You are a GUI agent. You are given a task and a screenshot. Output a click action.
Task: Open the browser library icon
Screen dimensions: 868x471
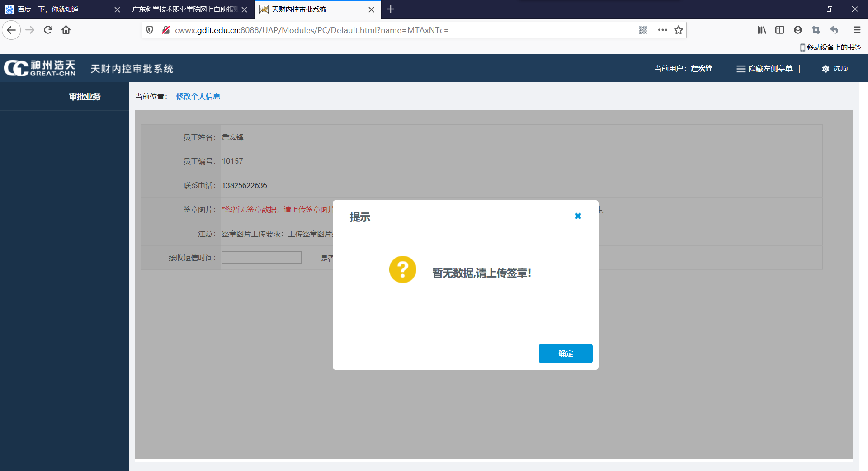[x=762, y=30]
